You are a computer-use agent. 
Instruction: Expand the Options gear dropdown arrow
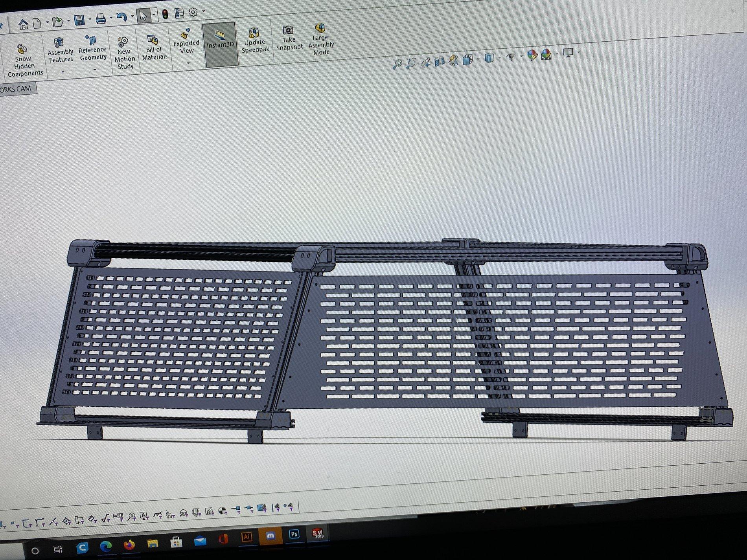(x=203, y=11)
